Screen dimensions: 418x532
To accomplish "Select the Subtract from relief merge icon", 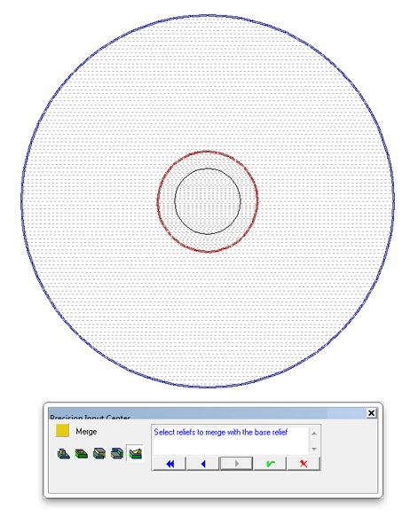I will [82, 454].
